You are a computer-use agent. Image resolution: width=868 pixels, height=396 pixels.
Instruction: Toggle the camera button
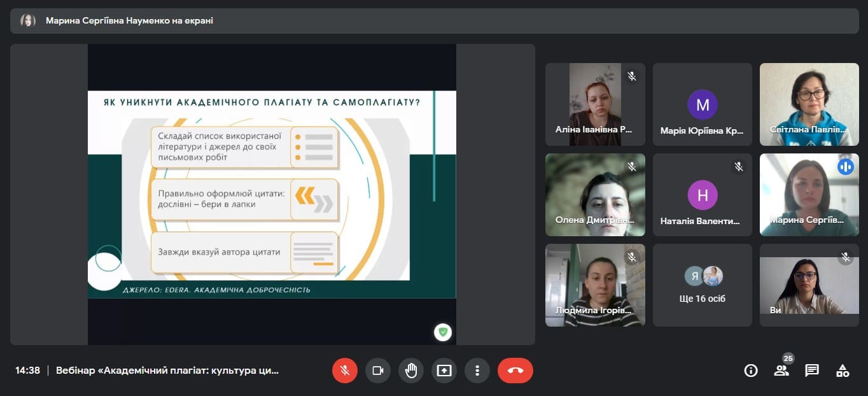click(378, 371)
